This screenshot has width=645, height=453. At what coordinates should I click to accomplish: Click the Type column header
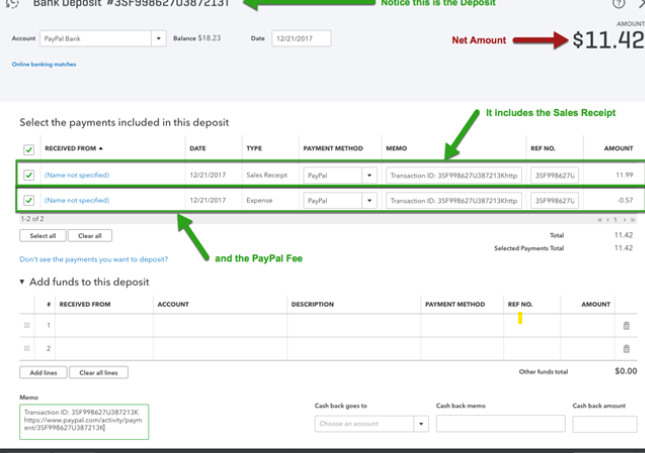254,148
